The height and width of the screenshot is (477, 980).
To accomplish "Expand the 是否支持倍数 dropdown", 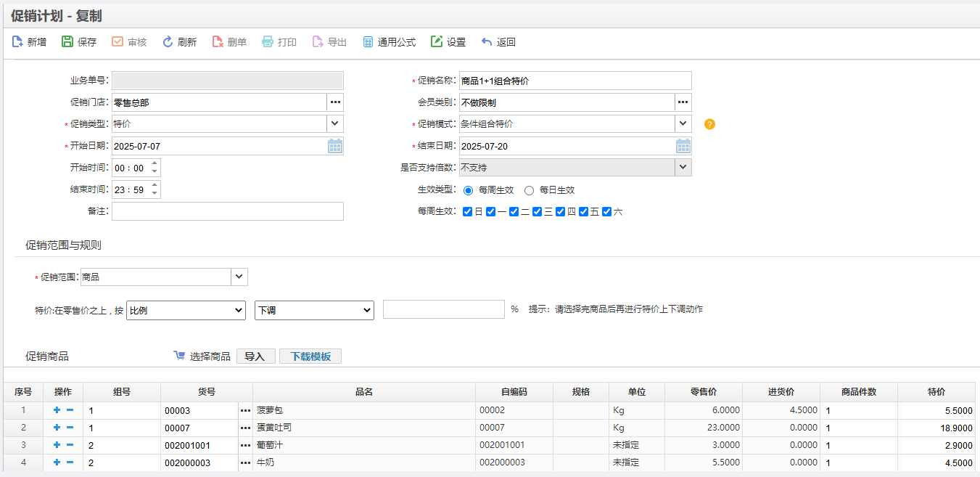I will [x=683, y=168].
